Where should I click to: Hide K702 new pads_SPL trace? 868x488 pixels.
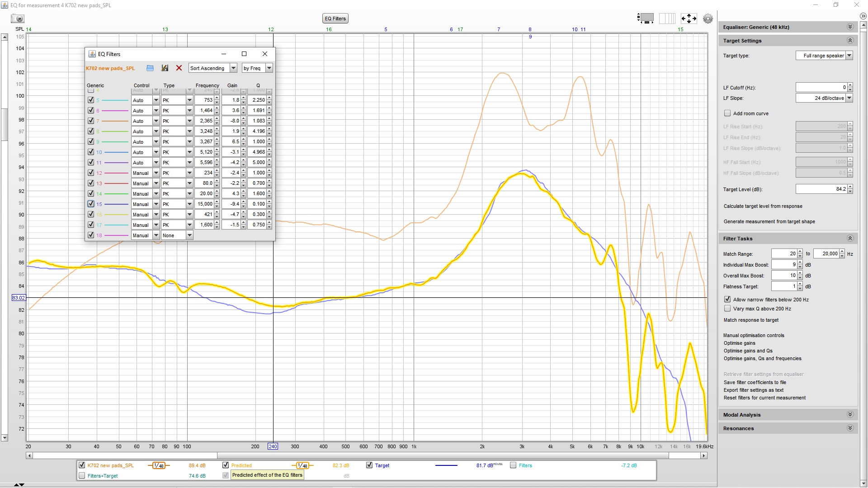click(82, 465)
